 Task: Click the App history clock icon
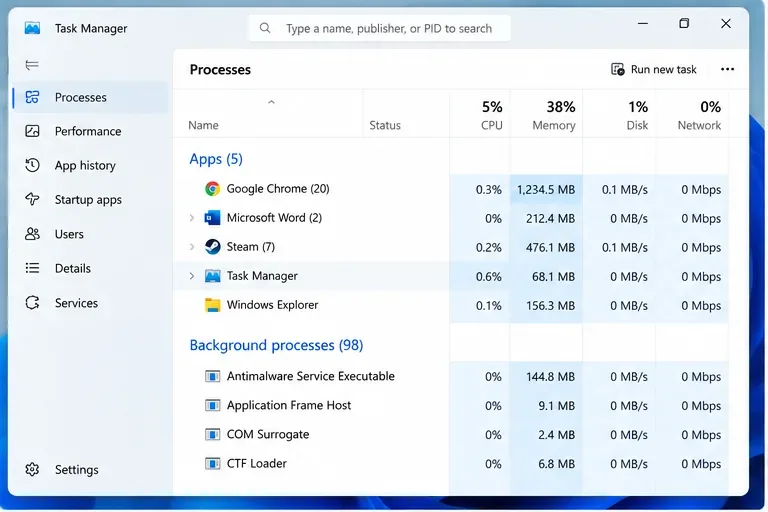[x=32, y=165]
